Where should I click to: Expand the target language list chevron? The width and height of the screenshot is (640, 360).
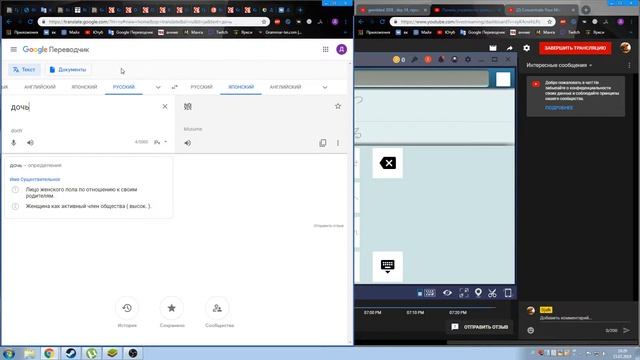pyautogui.click(x=325, y=87)
